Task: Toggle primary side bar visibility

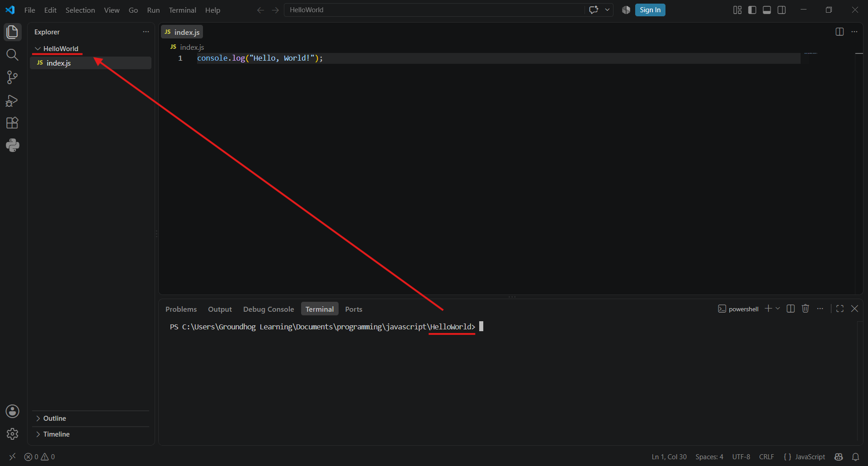Action: tap(752, 10)
